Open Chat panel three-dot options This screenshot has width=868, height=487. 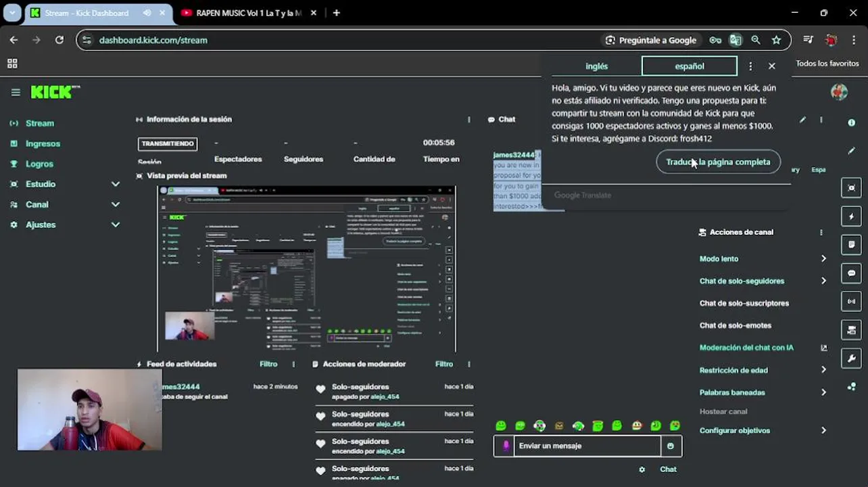[821, 120]
